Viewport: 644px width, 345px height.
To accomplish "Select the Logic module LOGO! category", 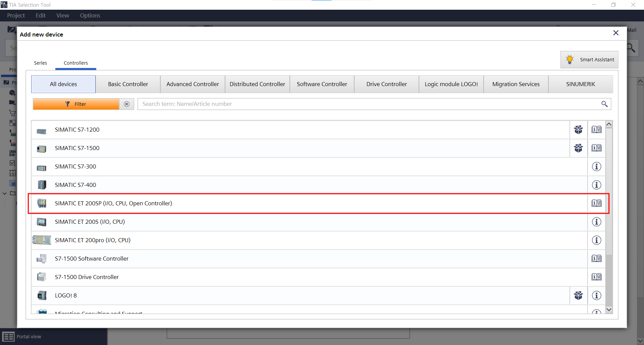I will (451, 84).
